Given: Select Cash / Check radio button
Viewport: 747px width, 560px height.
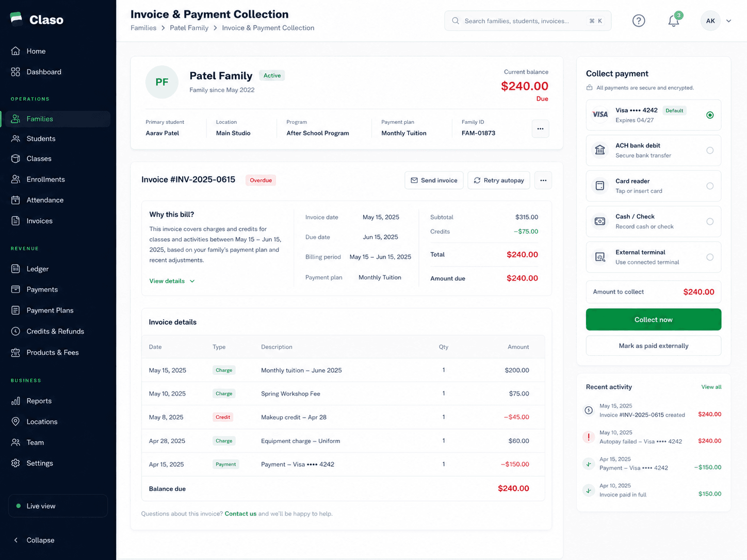Looking at the screenshot, I should tap(710, 222).
